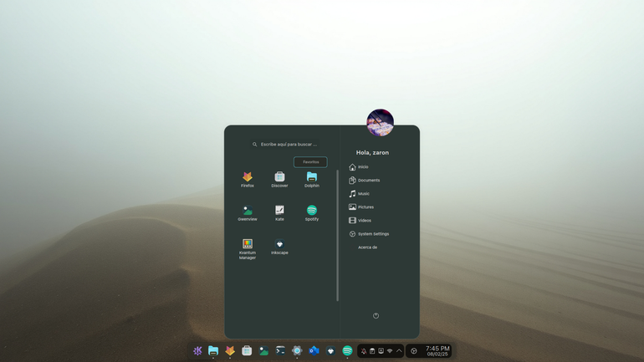
Task: Open the Music folder shortcut
Action: click(359, 194)
